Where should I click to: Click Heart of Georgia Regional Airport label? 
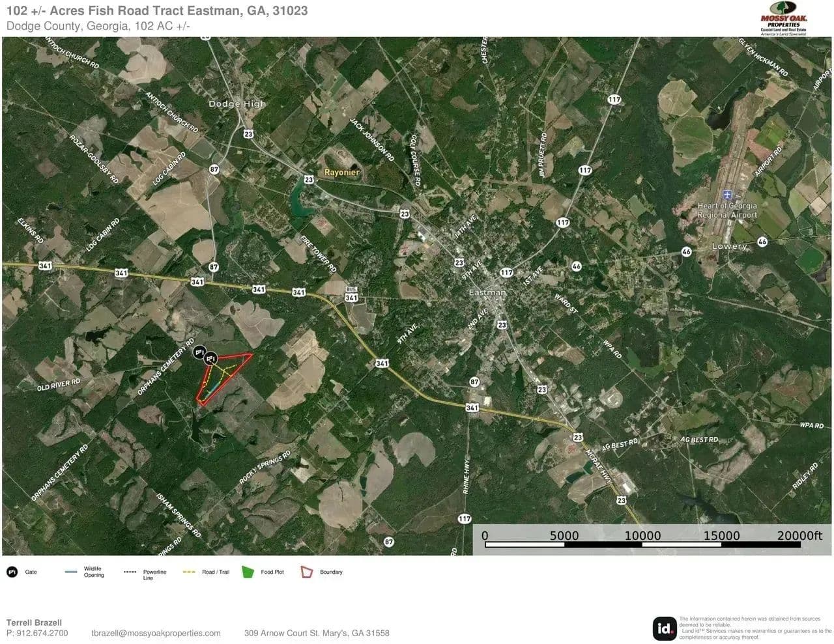(x=727, y=210)
